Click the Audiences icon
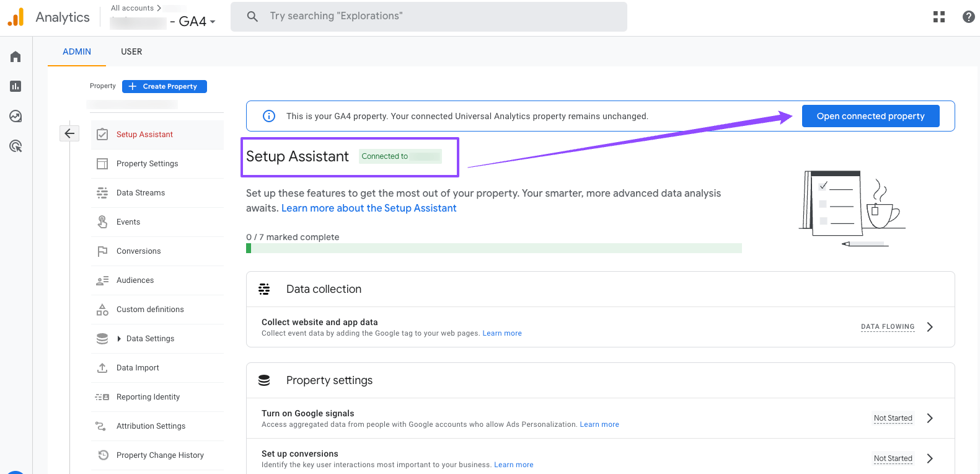 tap(102, 280)
